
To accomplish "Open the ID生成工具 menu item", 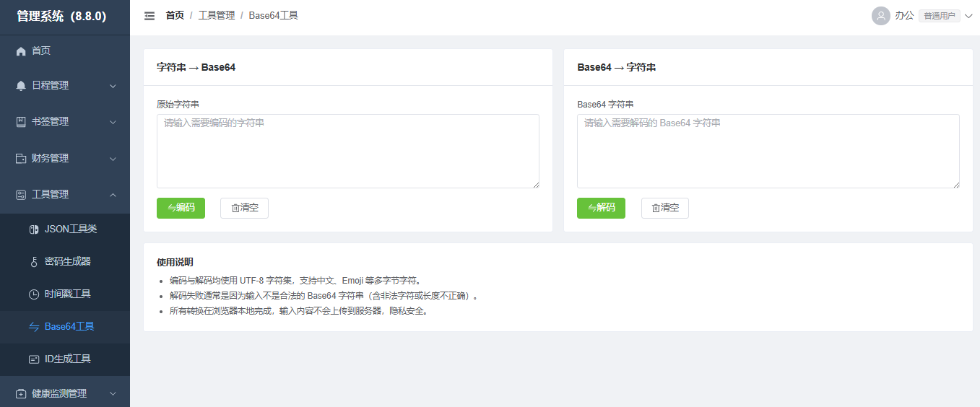I will coord(65,359).
